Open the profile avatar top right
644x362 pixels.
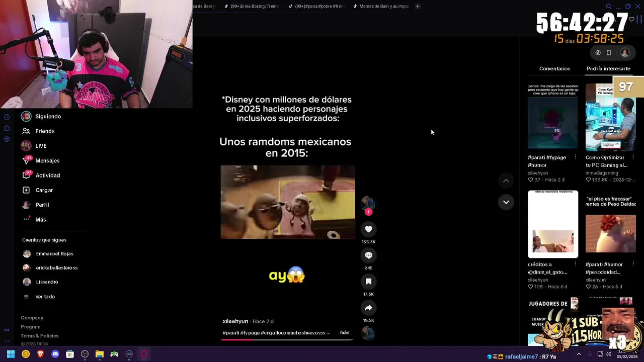[x=625, y=52]
